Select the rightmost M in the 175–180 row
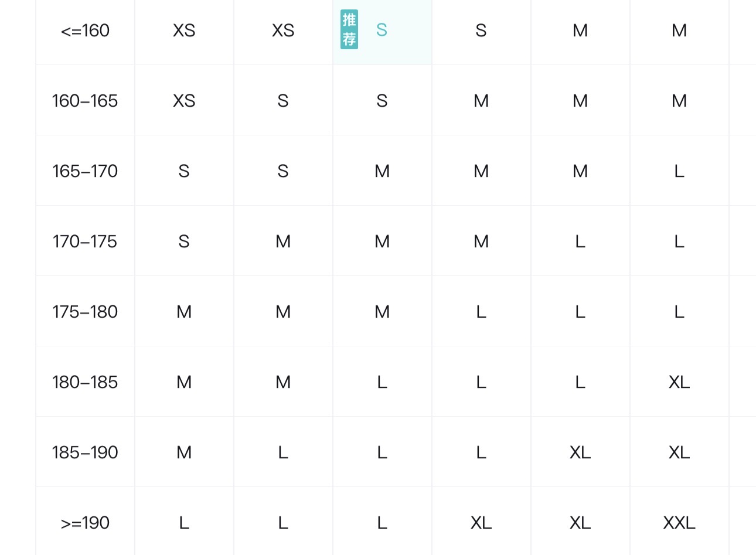This screenshot has height=555, width=756. (382, 312)
